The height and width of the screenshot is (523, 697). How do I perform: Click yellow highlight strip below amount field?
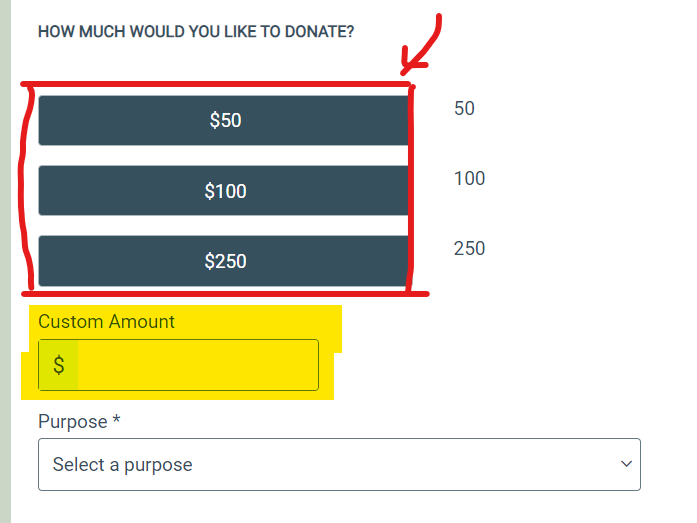coord(180,395)
